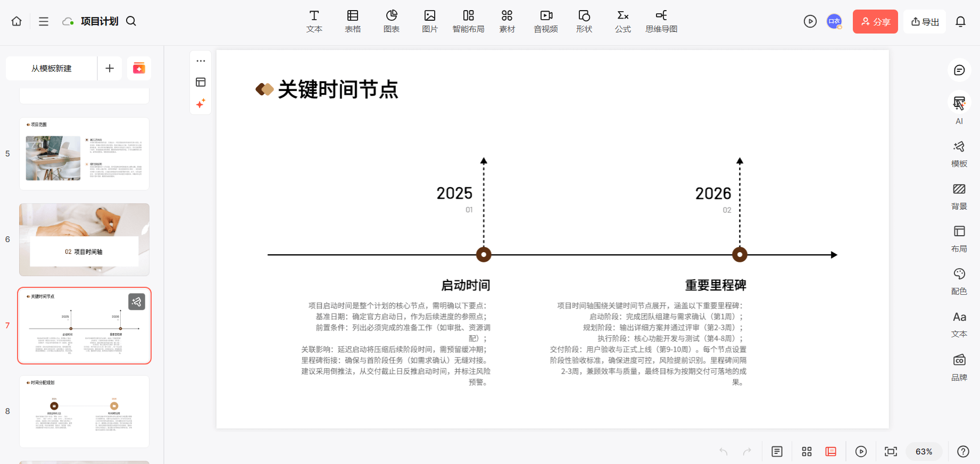This screenshot has height=464, width=980.
Task: Fit slide to screen icon
Action: [891, 451]
